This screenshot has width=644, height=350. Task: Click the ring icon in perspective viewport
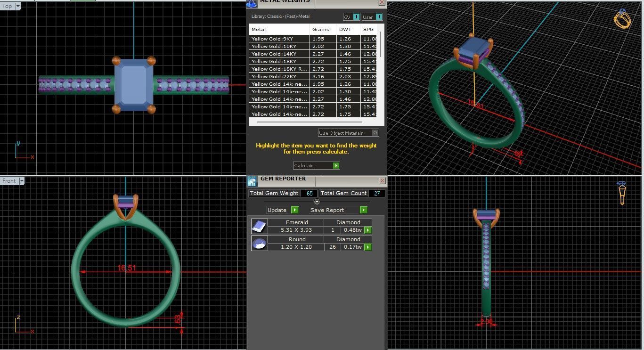[622, 20]
